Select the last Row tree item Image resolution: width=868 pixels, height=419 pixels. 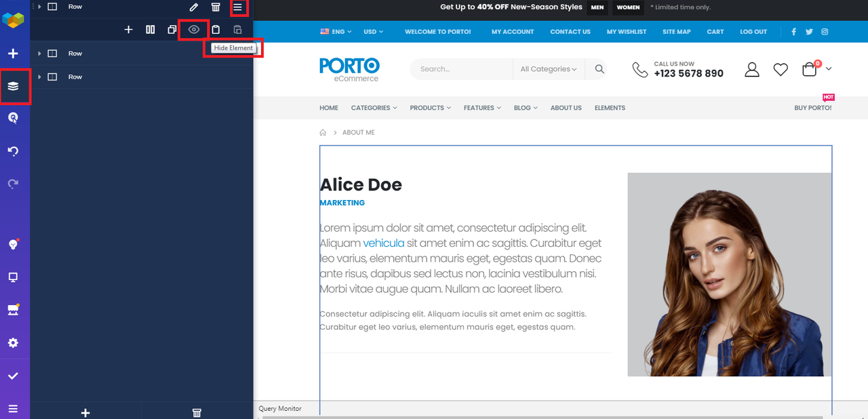(x=142, y=77)
